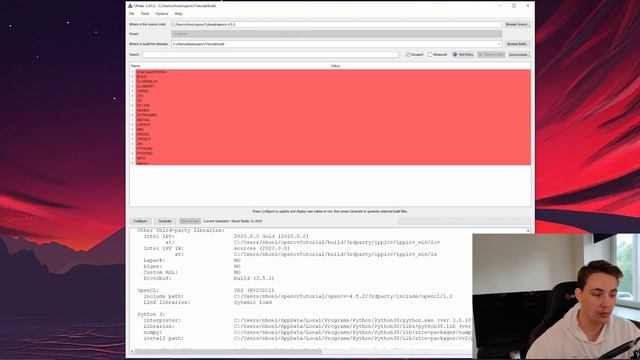Expand the WITH group arrow

tap(133, 158)
